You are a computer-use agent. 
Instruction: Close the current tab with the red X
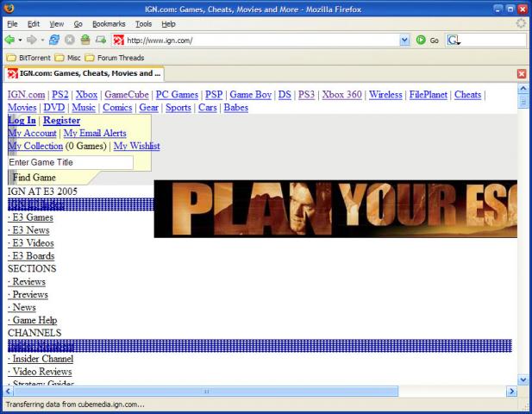coord(522,74)
